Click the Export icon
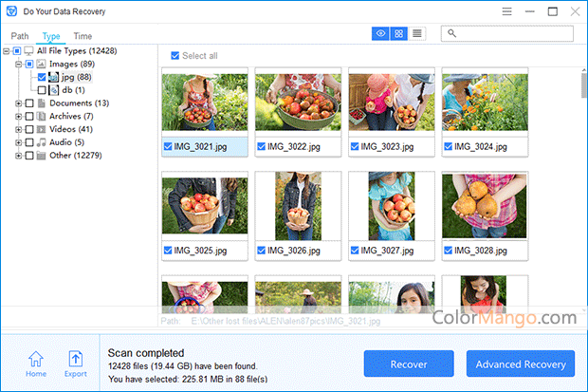 coord(75,364)
